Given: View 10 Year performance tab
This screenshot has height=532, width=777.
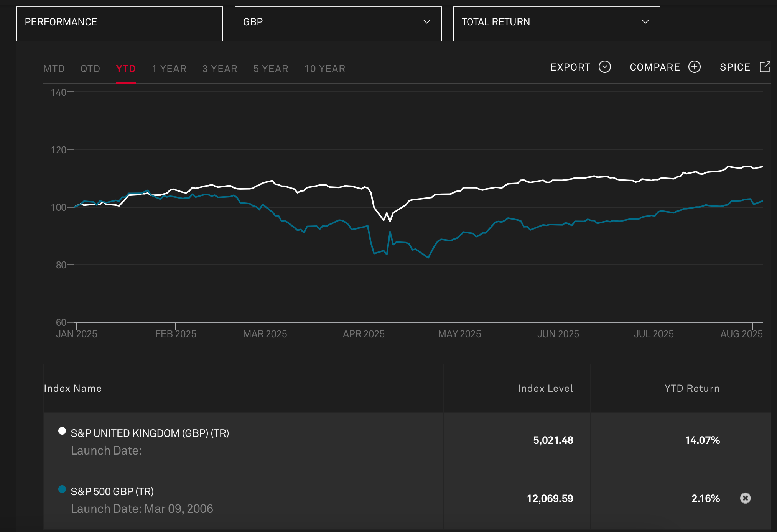Looking at the screenshot, I should pyautogui.click(x=325, y=69).
